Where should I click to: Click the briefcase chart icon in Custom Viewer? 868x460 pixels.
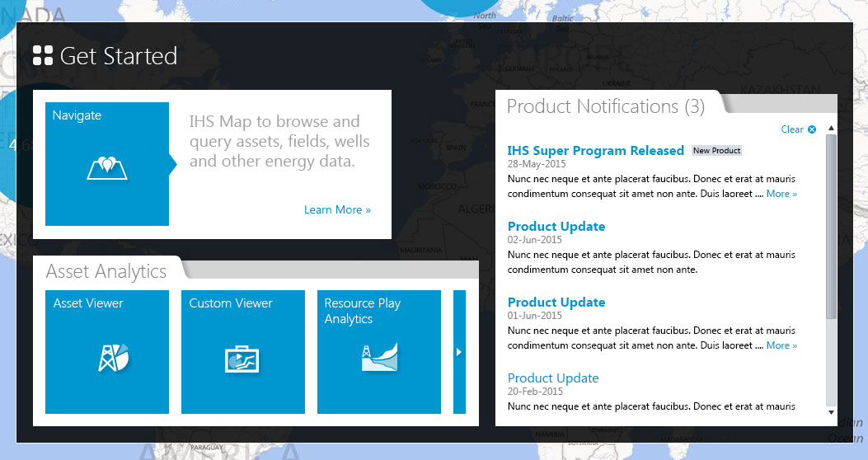coord(242,359)
